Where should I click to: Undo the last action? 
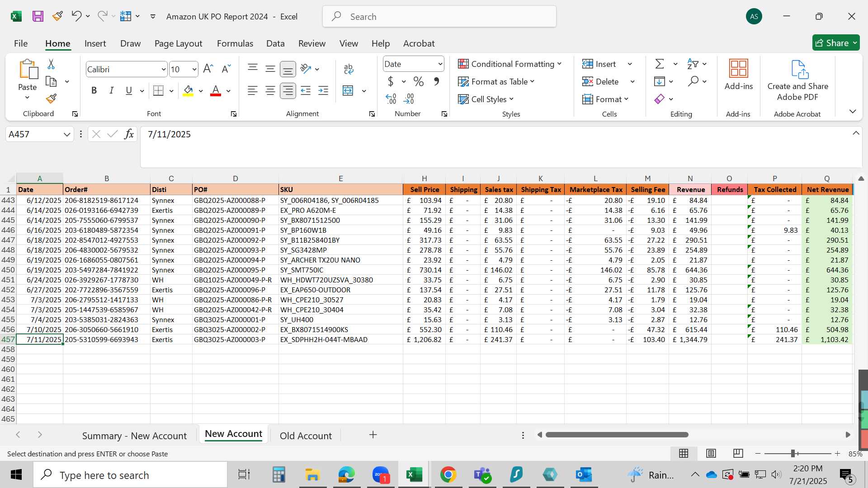76,16
